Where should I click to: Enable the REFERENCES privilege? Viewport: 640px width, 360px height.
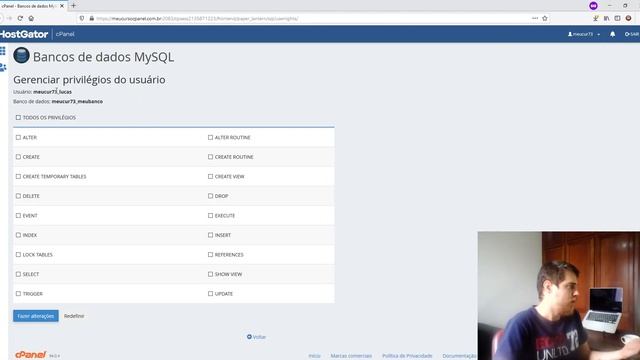pyautogui.click(x=210, y=255)
